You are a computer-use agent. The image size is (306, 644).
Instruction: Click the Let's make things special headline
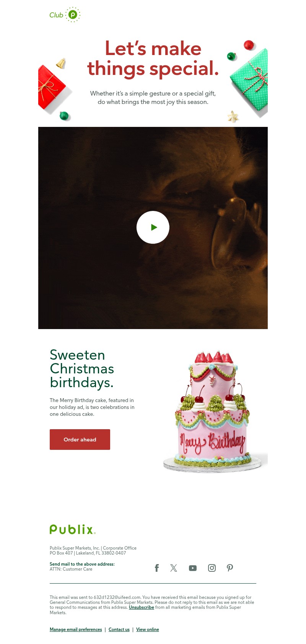(153, 58)
